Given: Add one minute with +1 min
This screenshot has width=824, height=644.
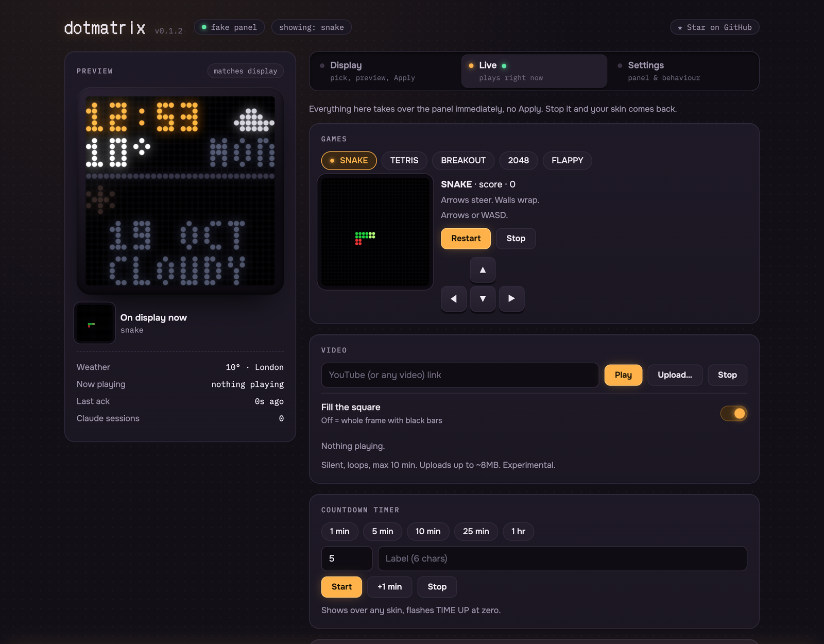Looking at the screenshot, I should point(390,587).
